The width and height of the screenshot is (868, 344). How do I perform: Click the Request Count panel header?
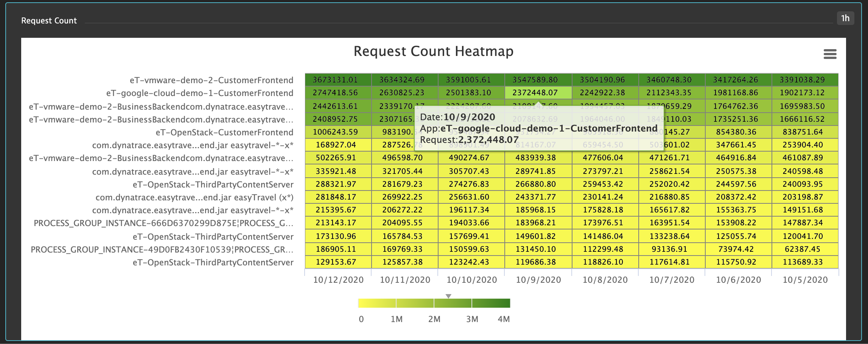pos(49,20)
